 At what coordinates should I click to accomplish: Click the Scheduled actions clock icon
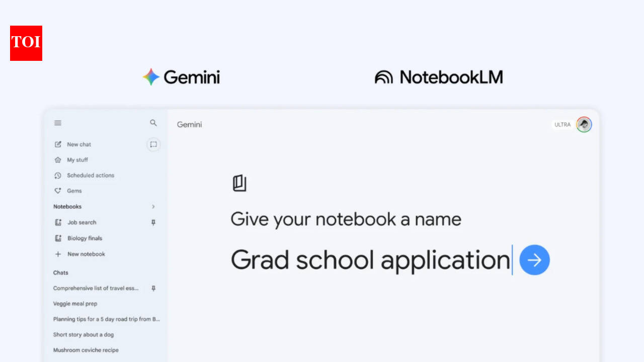[58, 175]
